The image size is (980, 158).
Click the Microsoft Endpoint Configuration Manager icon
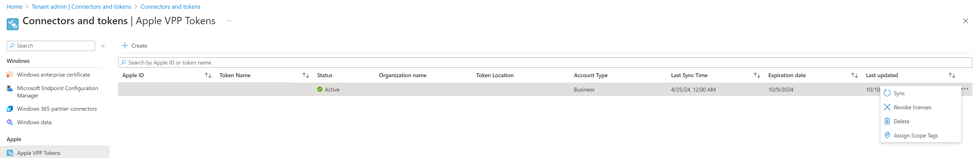pyautogui.click(x=10, y=88)
